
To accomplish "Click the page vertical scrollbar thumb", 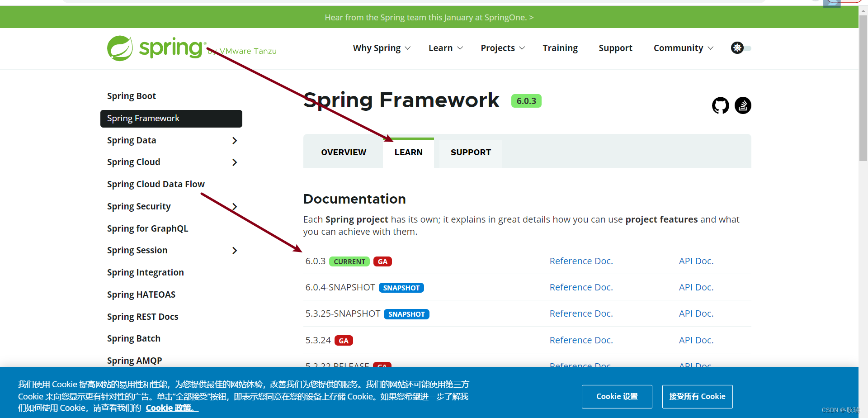I will (x=863, y=89).
